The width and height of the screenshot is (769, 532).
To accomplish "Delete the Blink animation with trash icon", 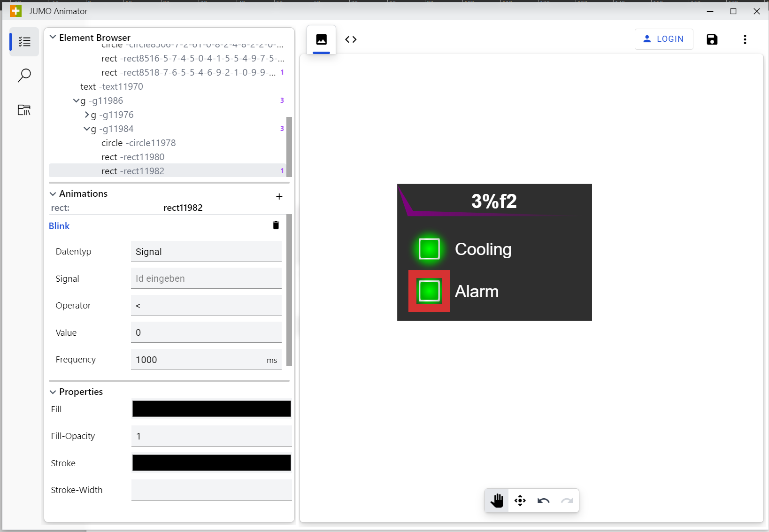I will (x=276, y=225).
